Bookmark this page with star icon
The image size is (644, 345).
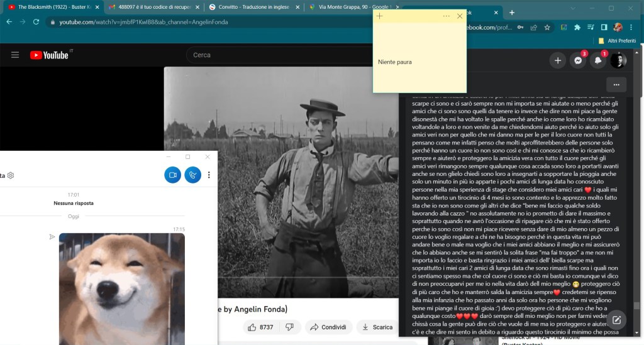(x=547, y=27)
